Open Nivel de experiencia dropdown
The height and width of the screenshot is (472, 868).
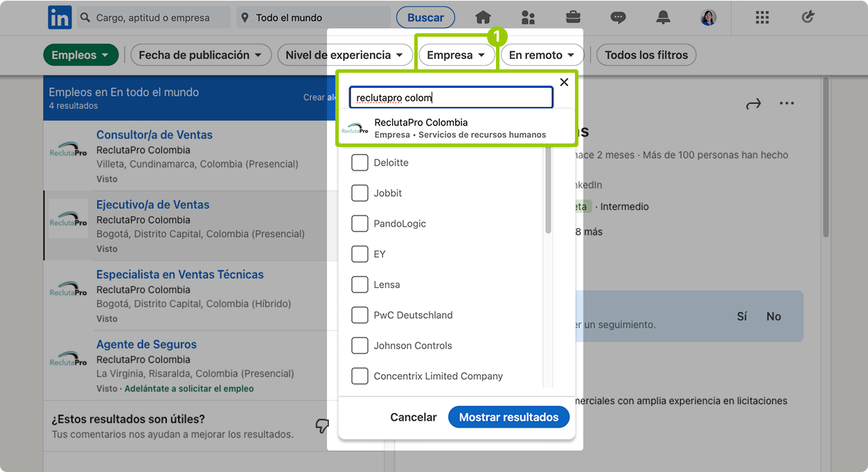point(344,55)
